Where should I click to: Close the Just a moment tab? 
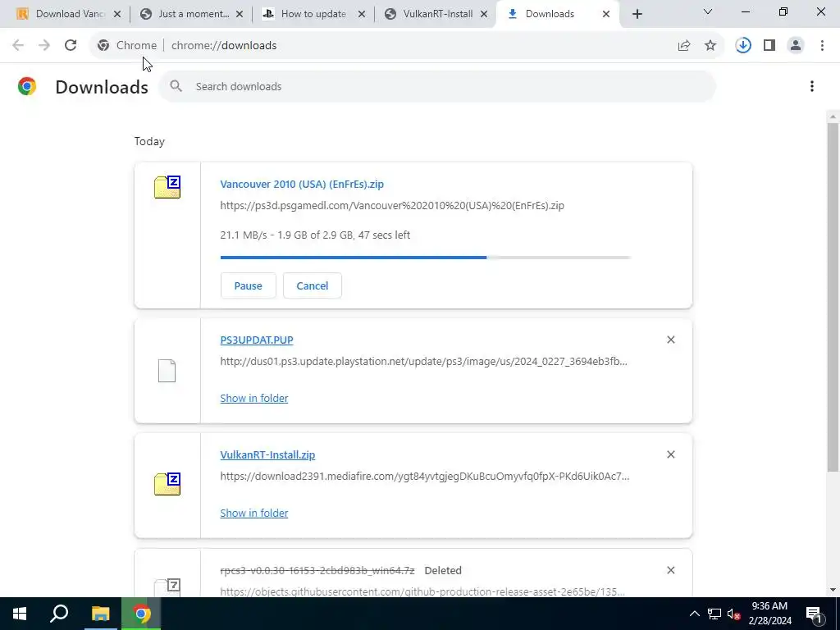point(240,15)
